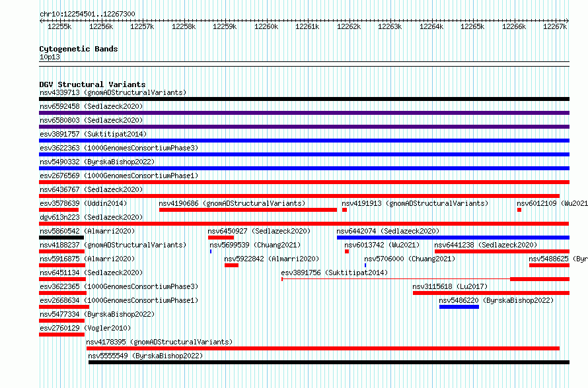This screenshot has height=388, width=588.
Task: Click the black nsv4339713 variant bar
Action: (304, 99)
